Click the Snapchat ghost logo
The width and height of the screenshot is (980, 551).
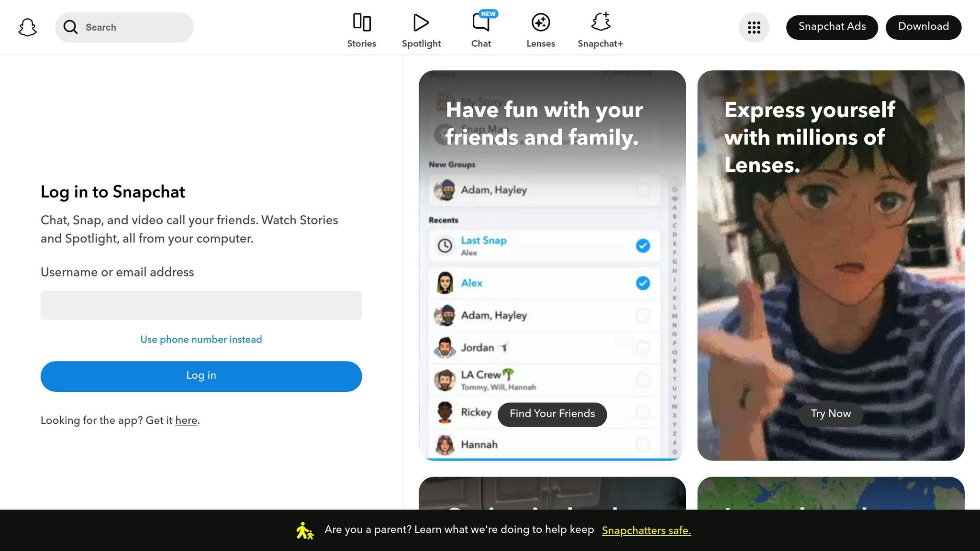(27, 27)
